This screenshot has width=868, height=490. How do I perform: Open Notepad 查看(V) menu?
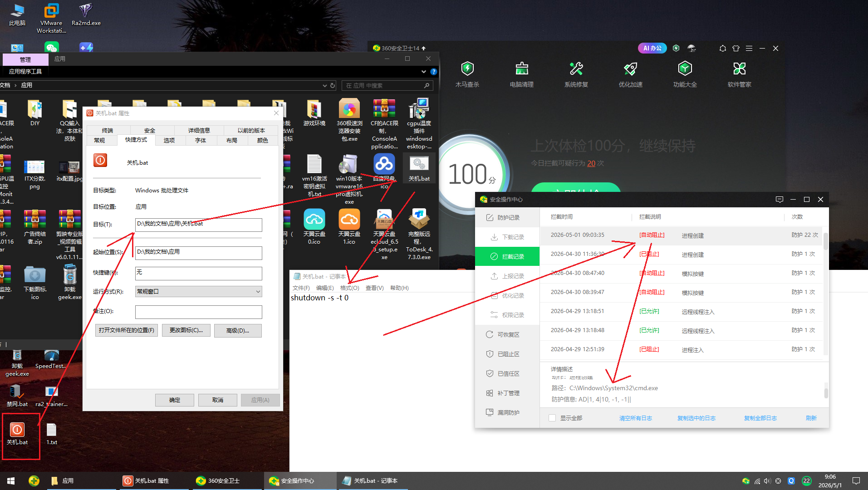click(375, 288)
